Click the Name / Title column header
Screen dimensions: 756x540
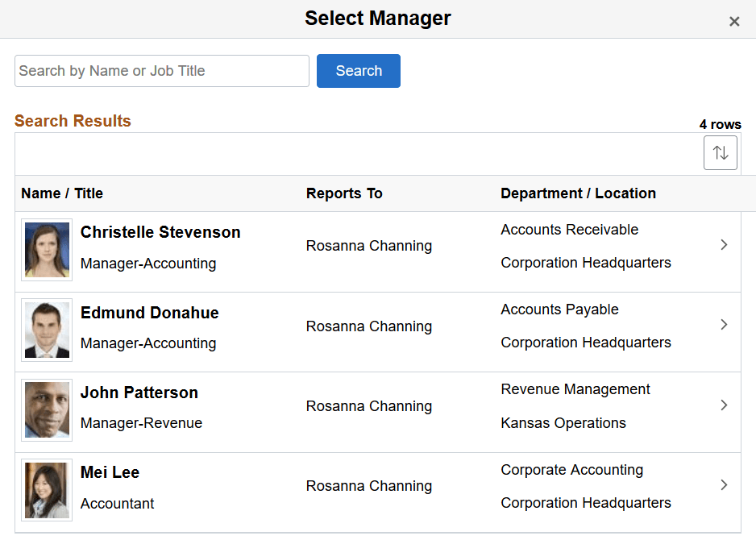(61, 193)
